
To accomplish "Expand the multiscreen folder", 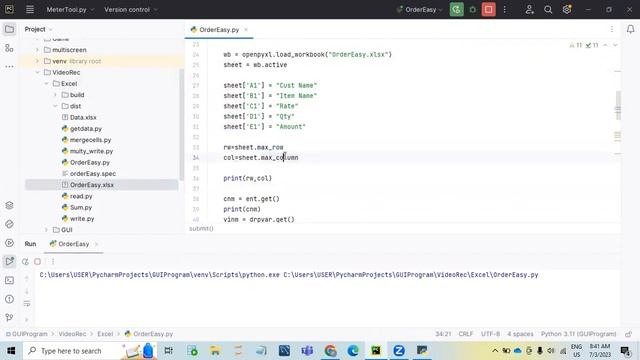I will tap(37, 50).
